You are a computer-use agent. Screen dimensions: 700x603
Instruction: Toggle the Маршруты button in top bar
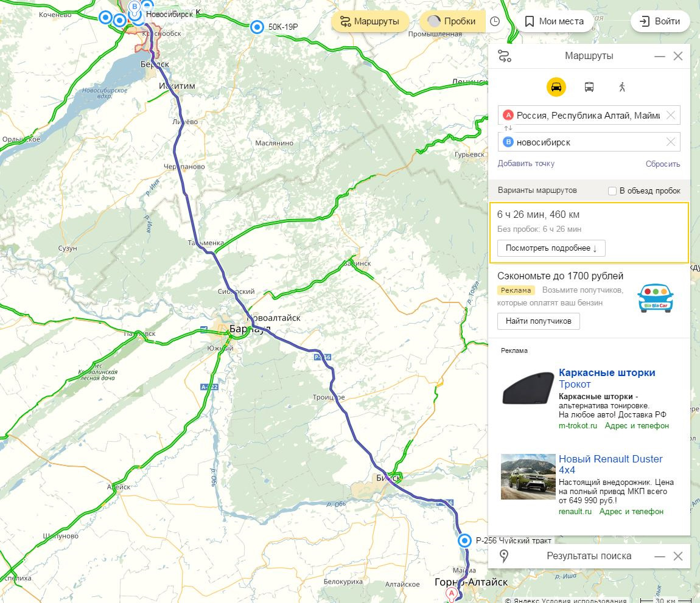click(x=370, y=21)
